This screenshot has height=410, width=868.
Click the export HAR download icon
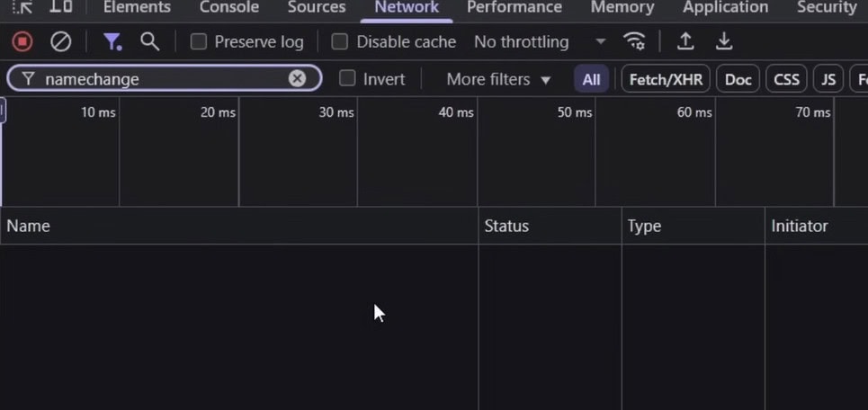pos(723,41)
